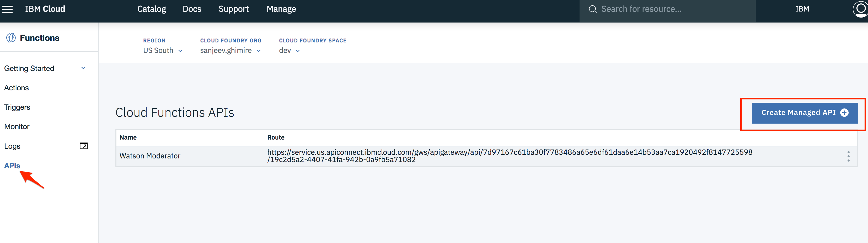
Task: Click the Functions logo icon
Action: [x=11, y=38]
